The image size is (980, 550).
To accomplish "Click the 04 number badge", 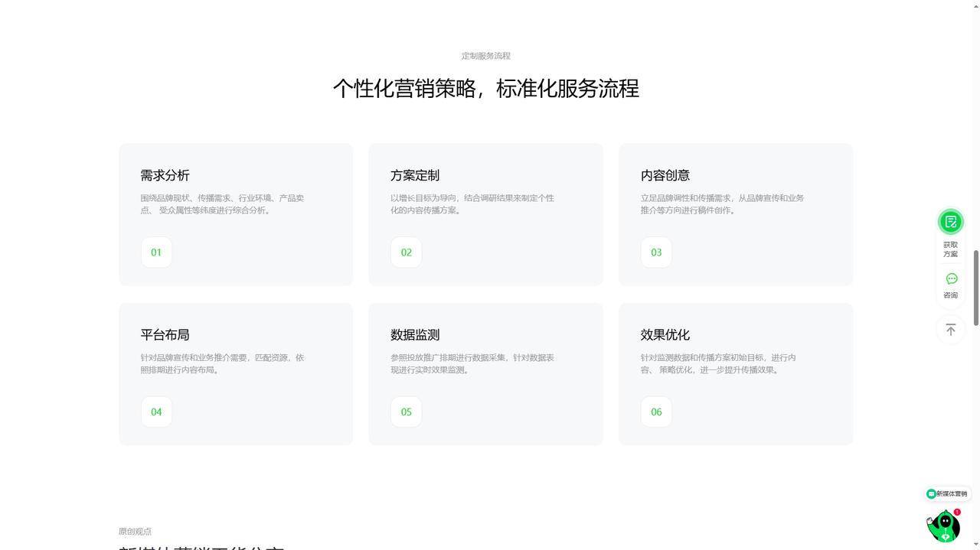I will coord(156,412).
